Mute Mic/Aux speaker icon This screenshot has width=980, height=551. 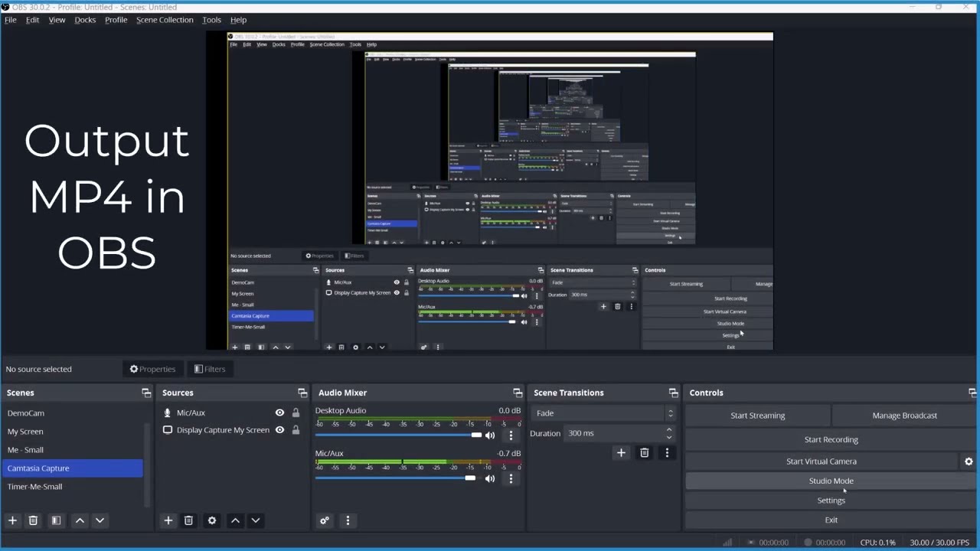tap(490, 478)
